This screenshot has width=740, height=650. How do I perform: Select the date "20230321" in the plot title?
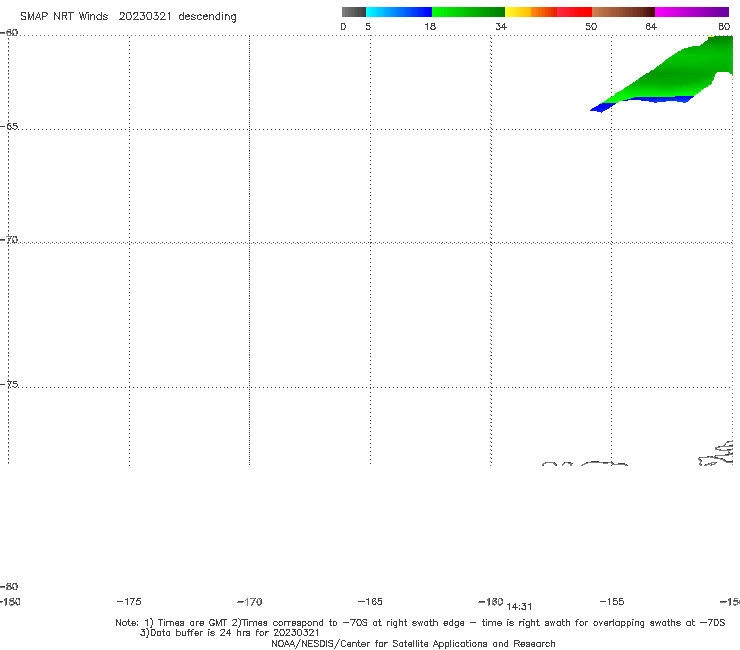145,16
